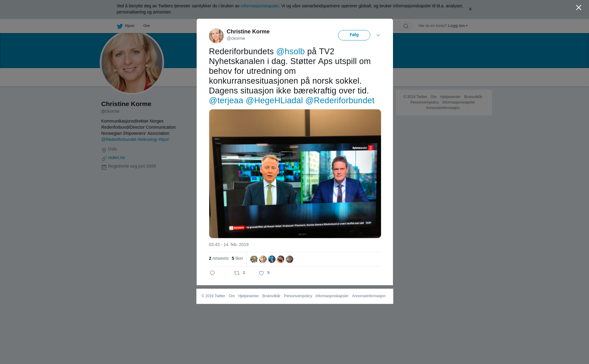Image resolution: width=589 pixels, height=364 pixels.
Task: Click the Twitter bird Hjem icon
Action: click(120, 26)
